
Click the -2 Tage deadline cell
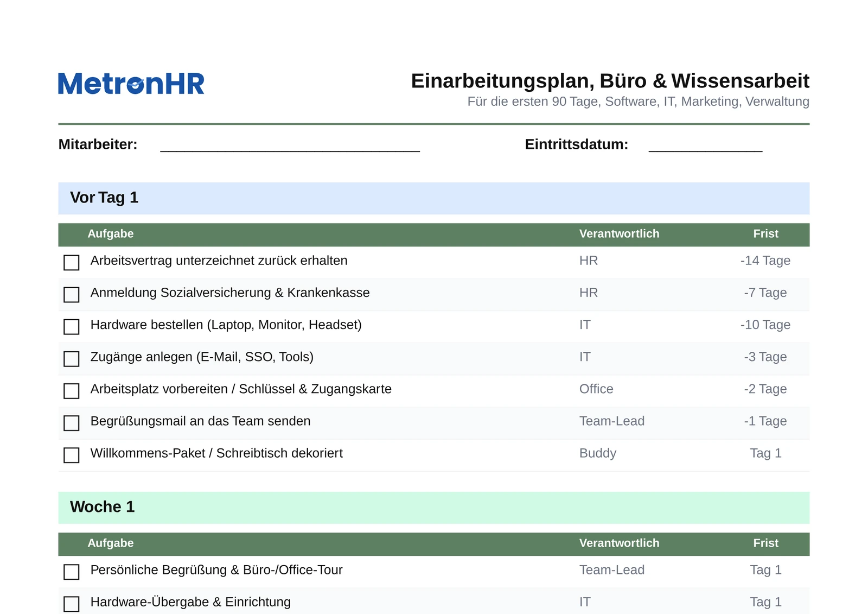(x=765, y=389)
